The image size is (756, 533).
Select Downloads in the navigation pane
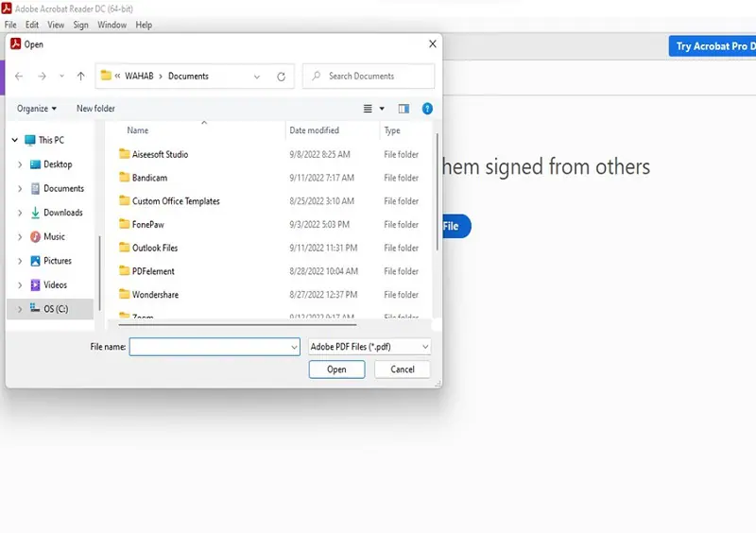(x=56, y=213)
